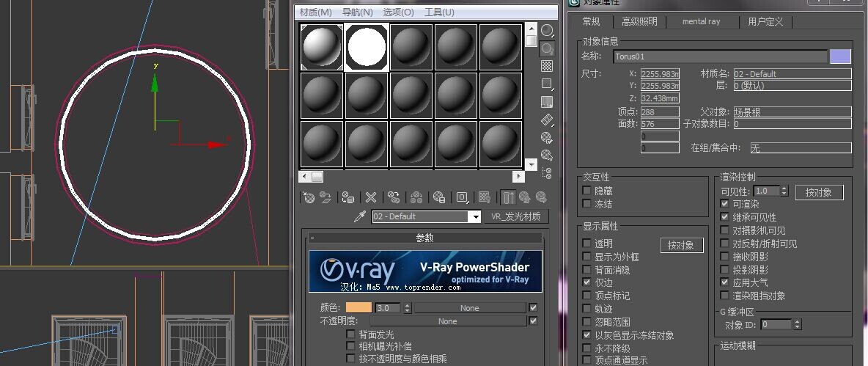Click the 不透明度 None map button
Screen dimensions: 868x366
pos(448,321)
